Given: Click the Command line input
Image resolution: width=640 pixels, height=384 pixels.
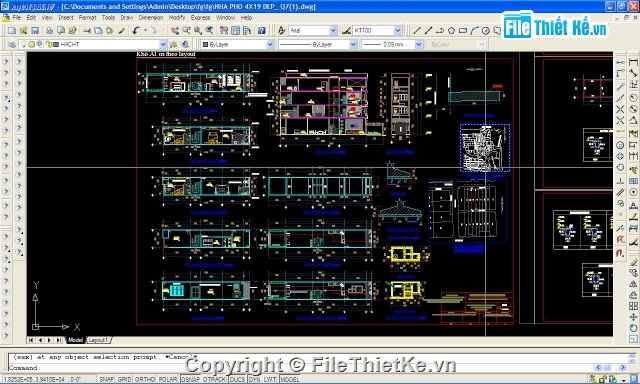Looking at the screenshot, I should pos(302,368).
